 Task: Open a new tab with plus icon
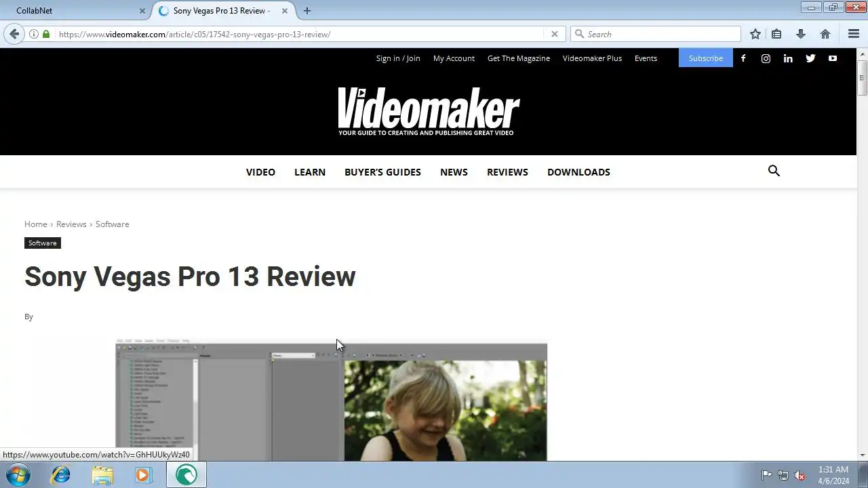point(307,11)
